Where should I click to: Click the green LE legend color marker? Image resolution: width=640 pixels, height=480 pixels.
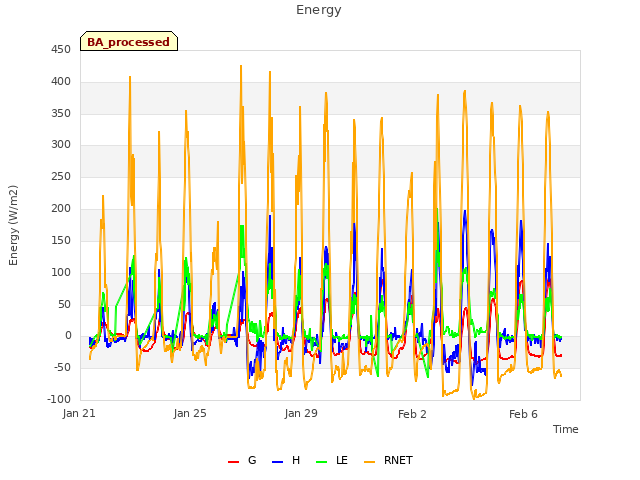pos(322,462)
